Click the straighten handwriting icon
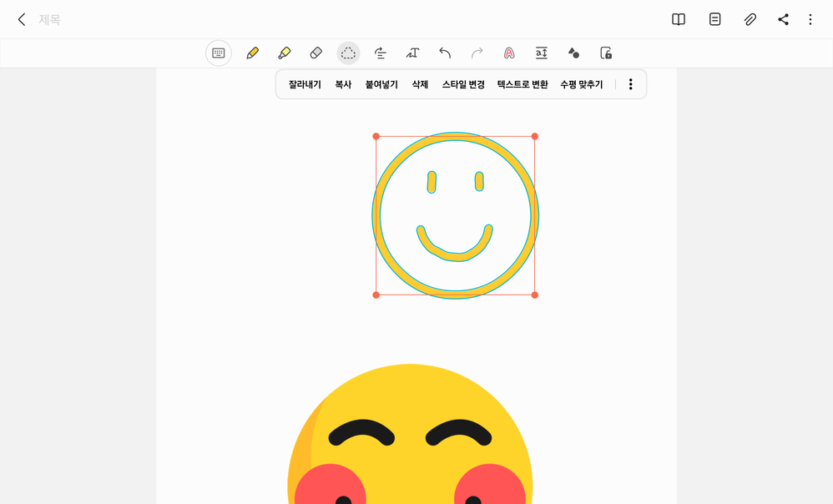833x504 pixels. (381, 53)
